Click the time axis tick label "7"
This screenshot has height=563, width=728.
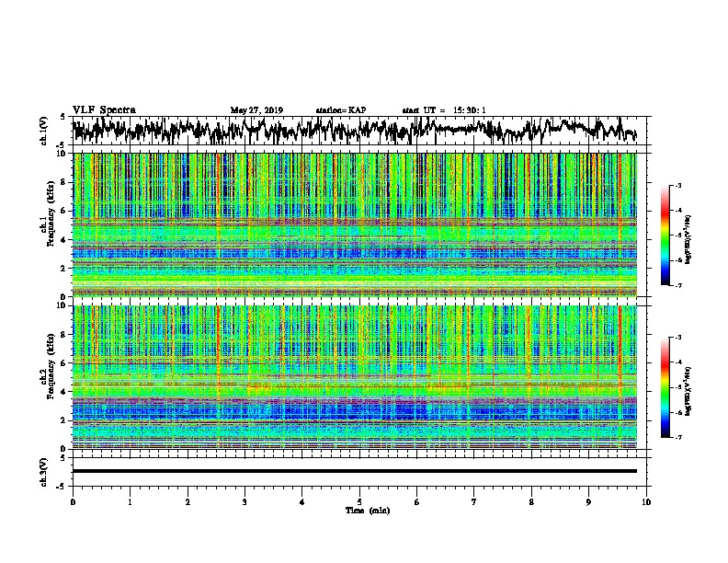[474, 502]
